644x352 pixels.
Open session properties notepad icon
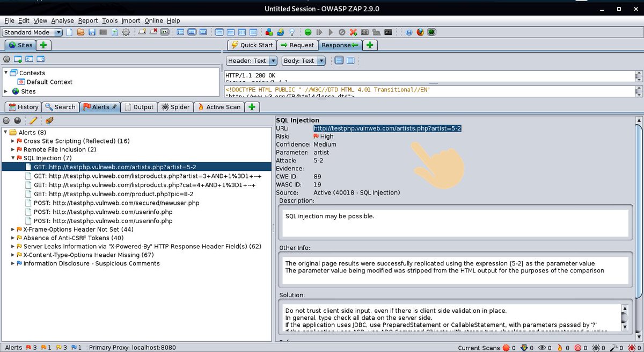tap(114, 32)
